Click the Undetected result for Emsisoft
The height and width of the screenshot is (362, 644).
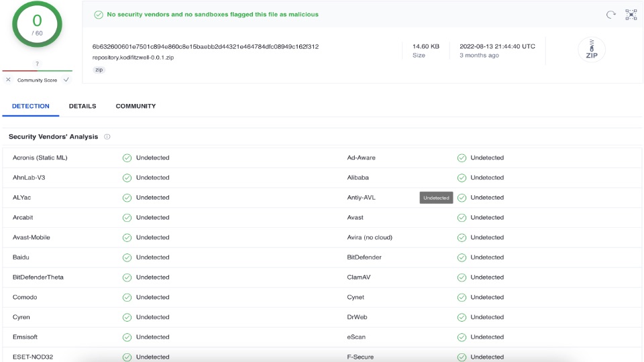[x=153, y=337]
